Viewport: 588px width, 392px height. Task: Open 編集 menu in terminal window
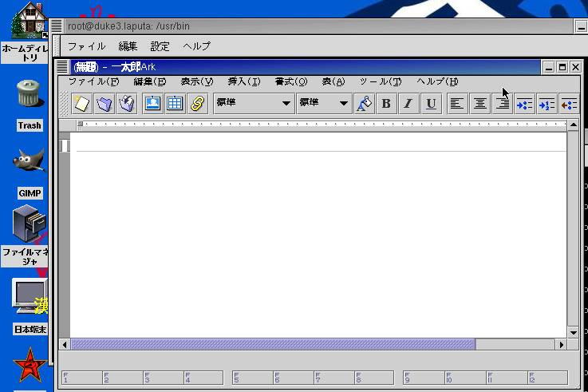pos(128,46)
